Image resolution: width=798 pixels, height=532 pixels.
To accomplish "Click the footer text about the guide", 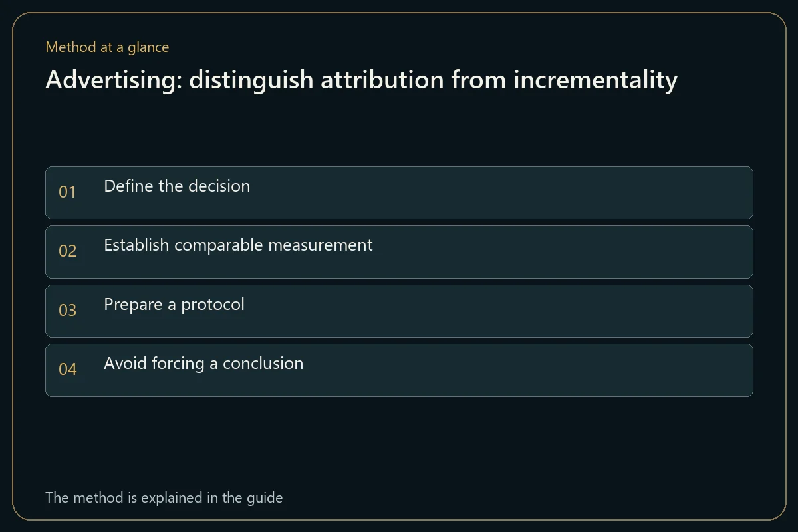I will coord(164,497).
